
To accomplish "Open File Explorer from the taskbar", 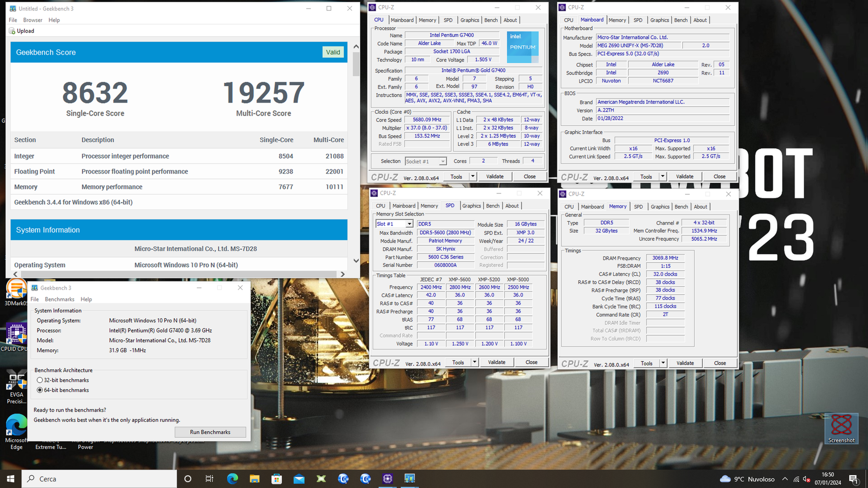I will (x=254, y=479).
